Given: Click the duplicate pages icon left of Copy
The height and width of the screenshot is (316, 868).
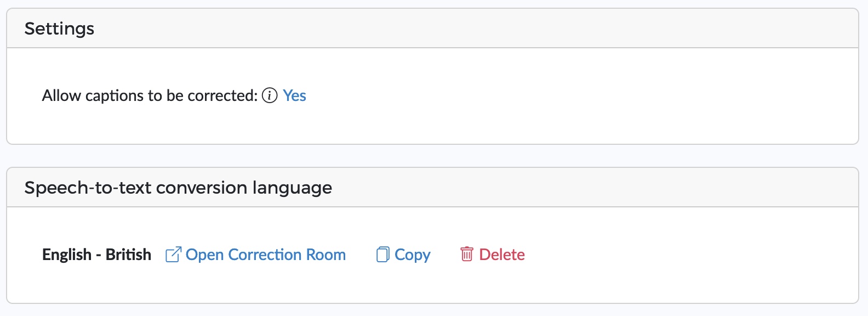Looking at the screenshot, I should (x=382, y=255).
